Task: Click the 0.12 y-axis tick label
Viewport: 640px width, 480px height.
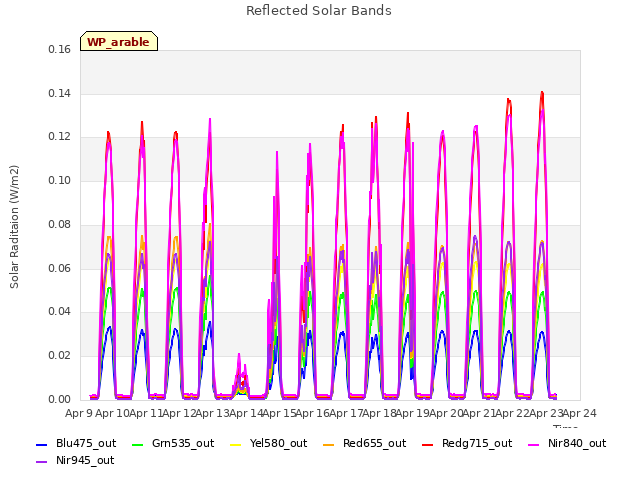Action: click(59, 136)
